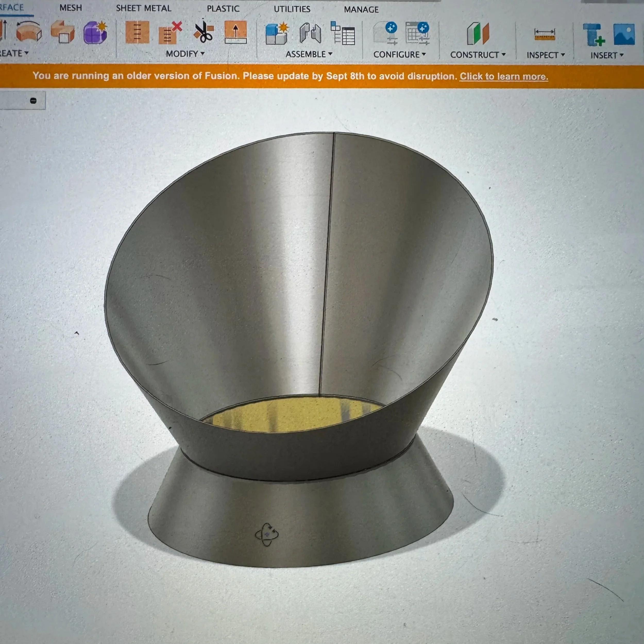The image size is (644, 644).
Task: Select the Unstitch tool with red X
Action: [x=170, y=33]
